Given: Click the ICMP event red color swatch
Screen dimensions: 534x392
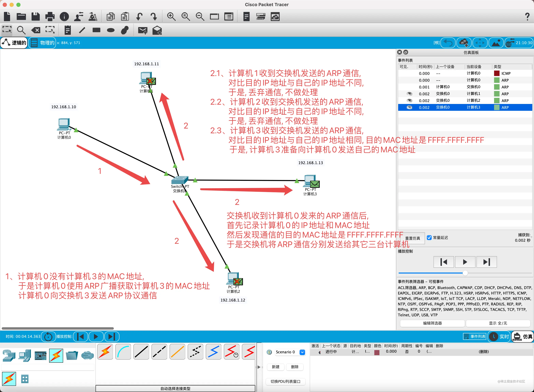Looking at the screenshot, I should click(x=496, y=73).
